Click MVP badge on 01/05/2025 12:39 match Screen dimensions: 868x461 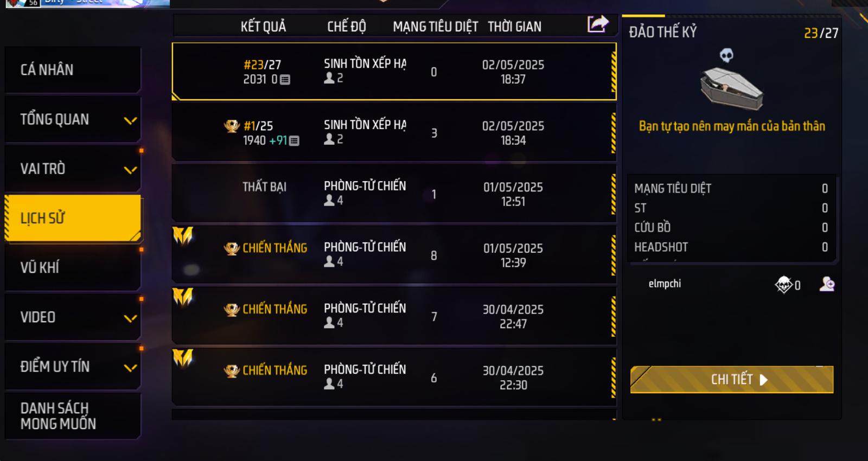click(x=183, y=235)
